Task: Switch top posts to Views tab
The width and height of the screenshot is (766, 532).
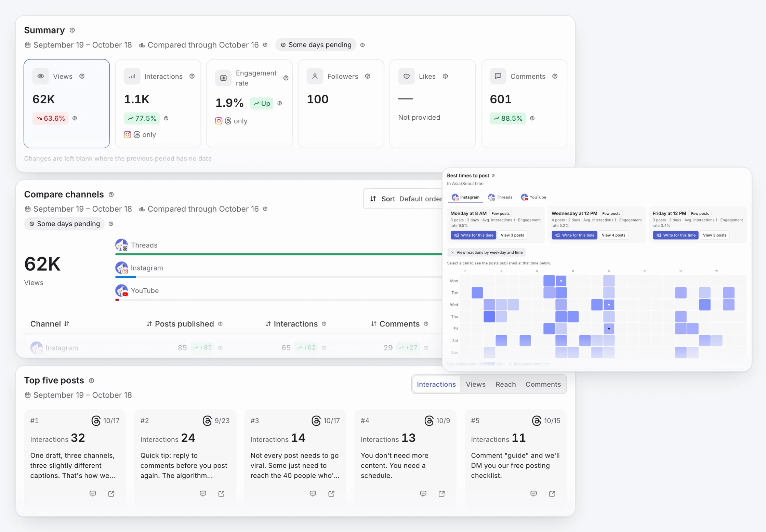Action: [475, 384]
